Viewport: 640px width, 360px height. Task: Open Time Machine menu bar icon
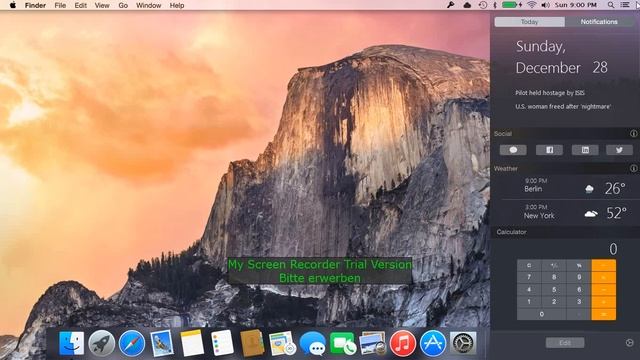coord(482,5)
